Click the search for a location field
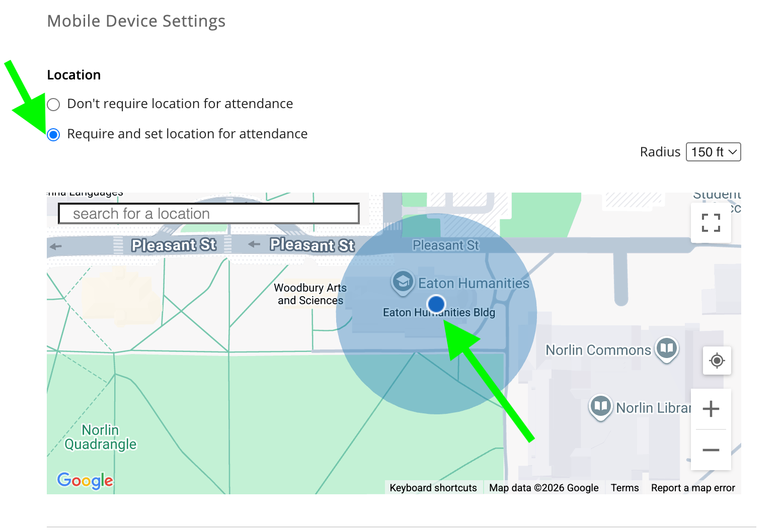The width and height of the screenshot is (784, 532). click(209, 214)
